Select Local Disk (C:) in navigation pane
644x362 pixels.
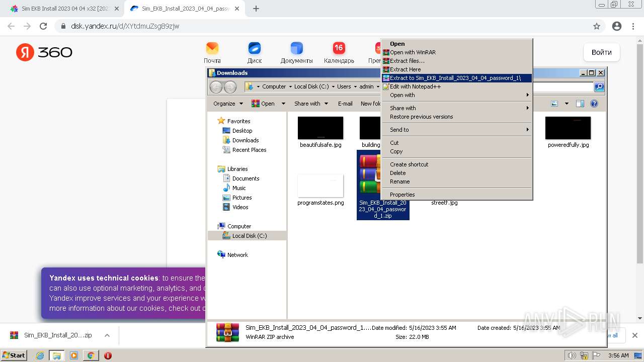point(249,236)
